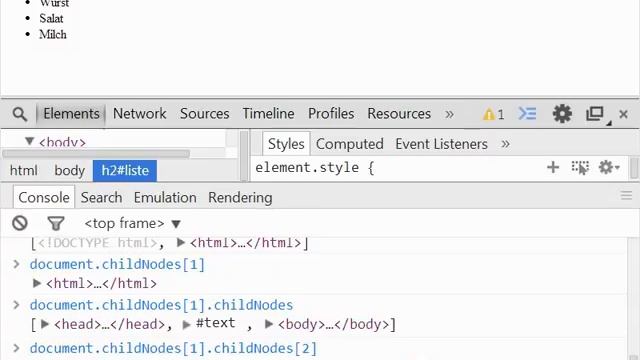This screenshot has width=640, height=360.
Task: Select the Computed sidebar tab
Action: click(x=349, y=144)
